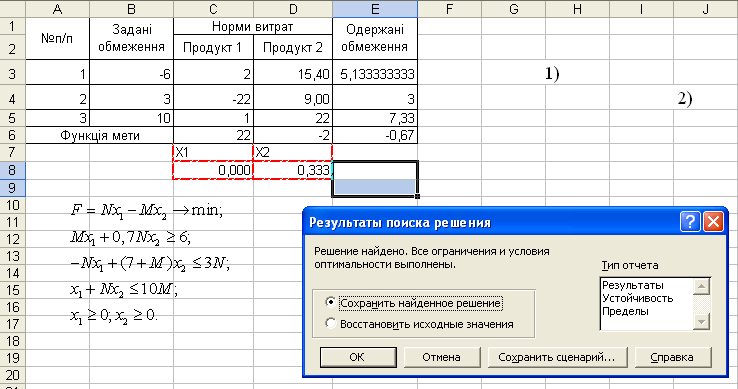The image size is (738, 389).
Task: Select Устойчивость in report type list
Action: 638,298
